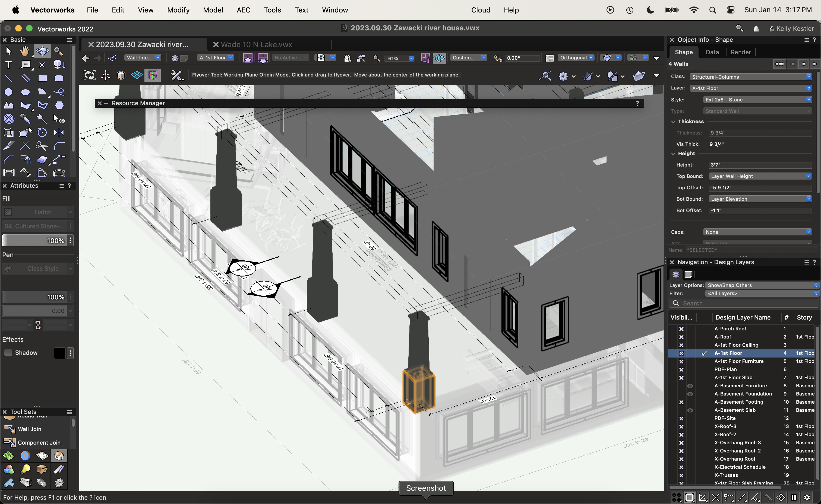821x504 pixels.
Task: Toggle the A-Basement Furniture eye icon
Action: 690,386
